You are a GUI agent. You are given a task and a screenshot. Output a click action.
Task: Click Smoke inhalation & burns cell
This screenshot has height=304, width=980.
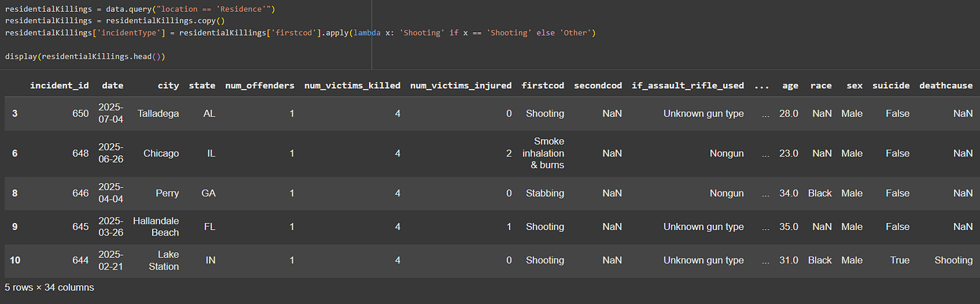[544, 153]
